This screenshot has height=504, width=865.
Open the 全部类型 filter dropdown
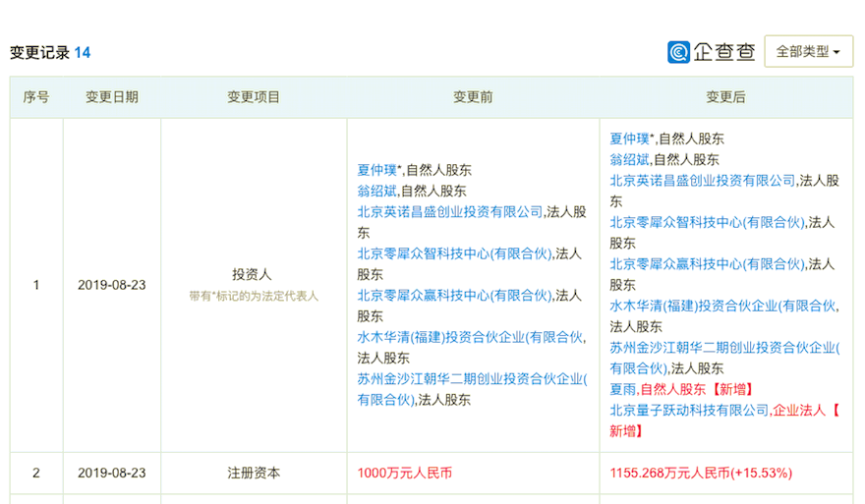808,52
